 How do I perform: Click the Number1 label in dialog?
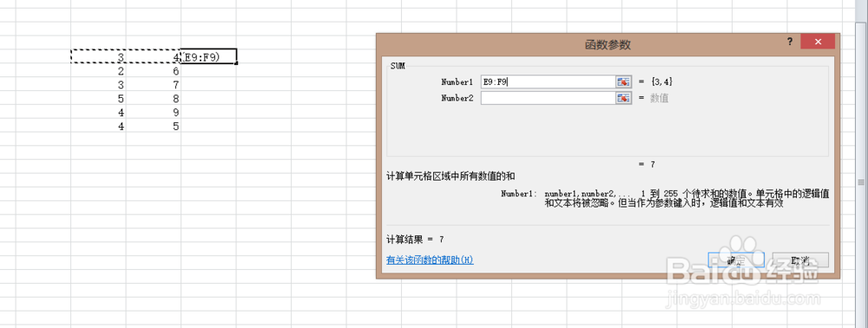(457, 82)
